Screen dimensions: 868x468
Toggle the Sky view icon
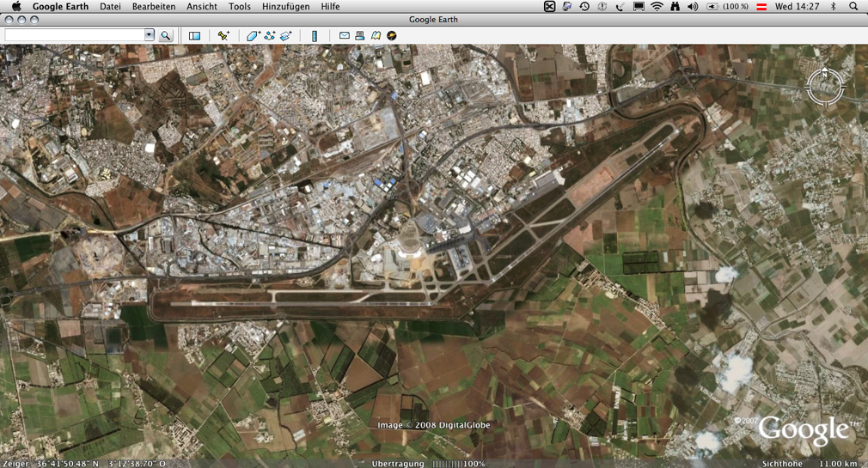pos(392,36)
